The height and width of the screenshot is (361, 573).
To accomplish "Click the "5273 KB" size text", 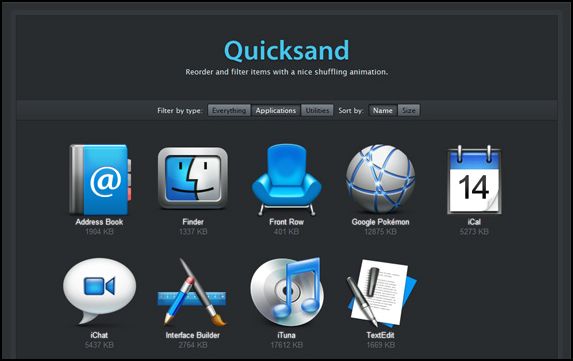I will pos(474,232).
